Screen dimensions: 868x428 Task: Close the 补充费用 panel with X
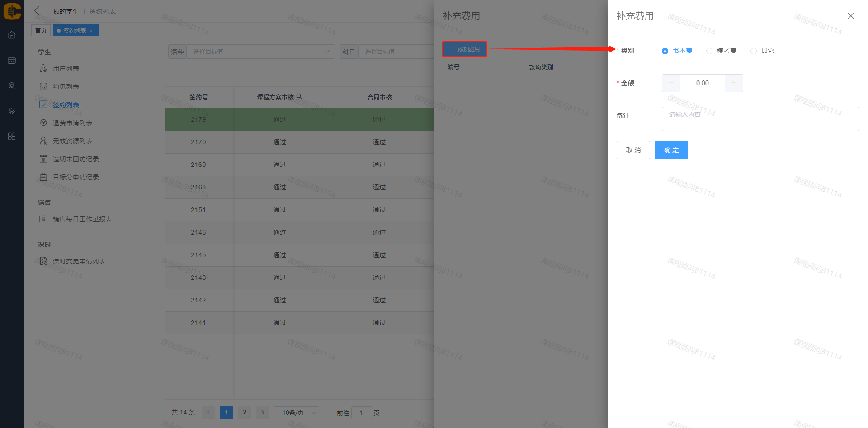click(x=850, y=16)
